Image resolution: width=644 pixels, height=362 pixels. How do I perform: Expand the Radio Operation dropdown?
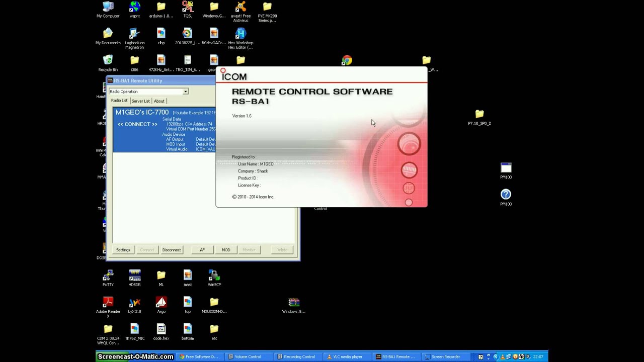click(185, 92)
